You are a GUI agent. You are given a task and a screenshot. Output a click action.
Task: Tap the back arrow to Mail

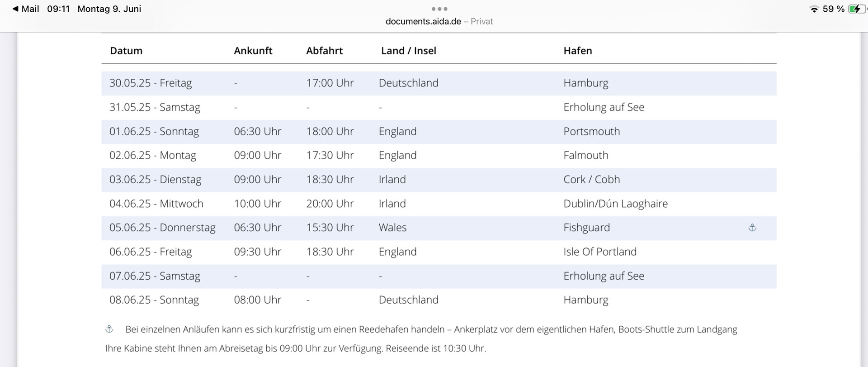tap(16, 9)
